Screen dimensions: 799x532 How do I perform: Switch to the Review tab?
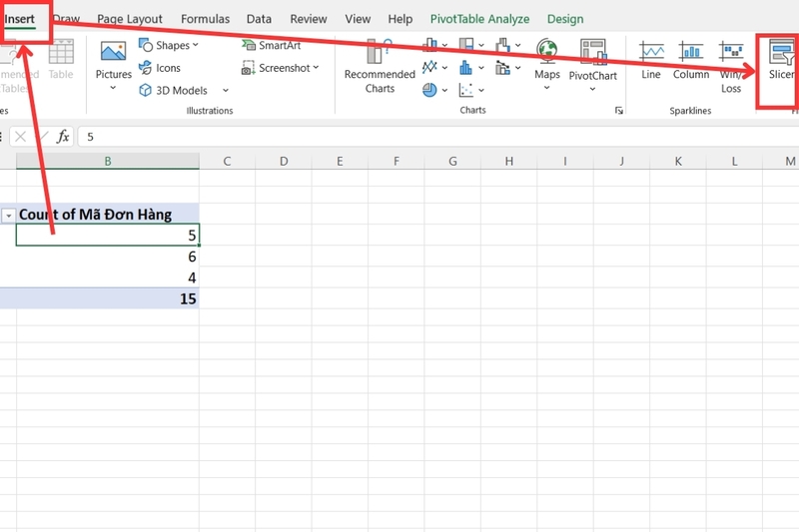(x=309, y=19)
